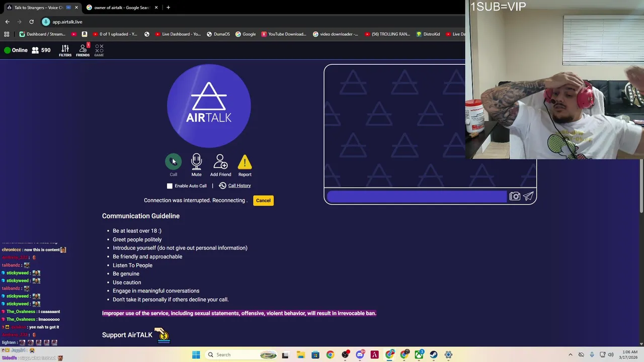The width and height of the screenshot is (644, 362).
Task: Click the chat message input field
Action: [x=417, y=197]
